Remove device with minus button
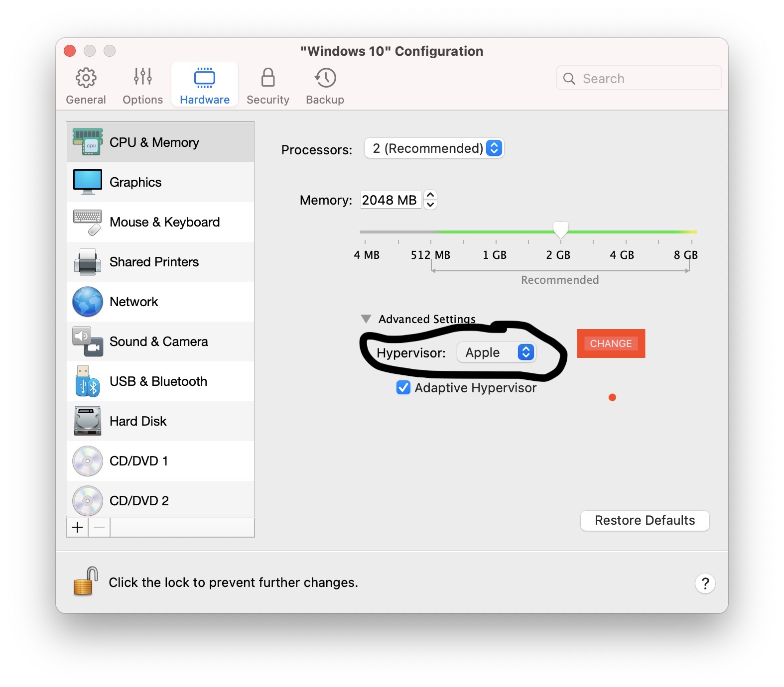The width and height of the screenshot is (784, 687). (x=99, y=527)
